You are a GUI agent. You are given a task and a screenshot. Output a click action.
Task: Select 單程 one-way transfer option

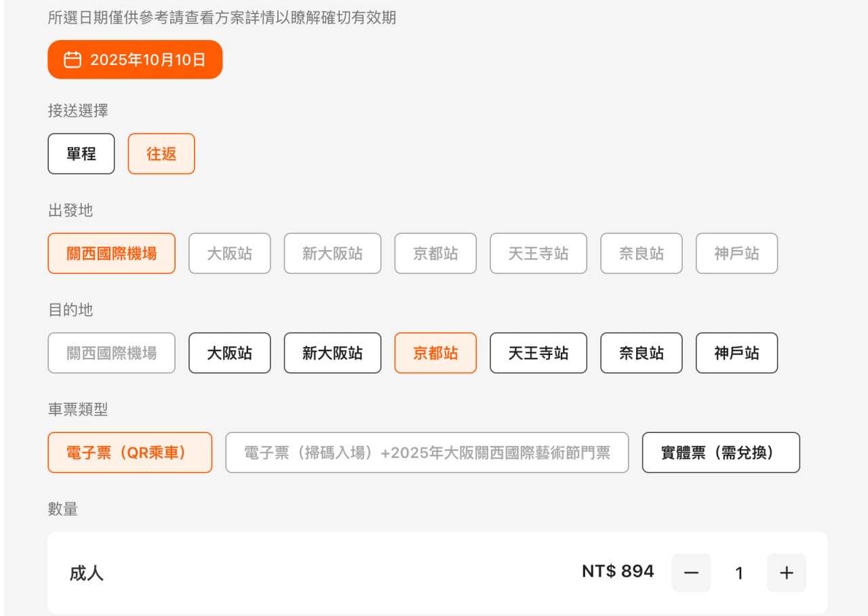pos(81,154)
